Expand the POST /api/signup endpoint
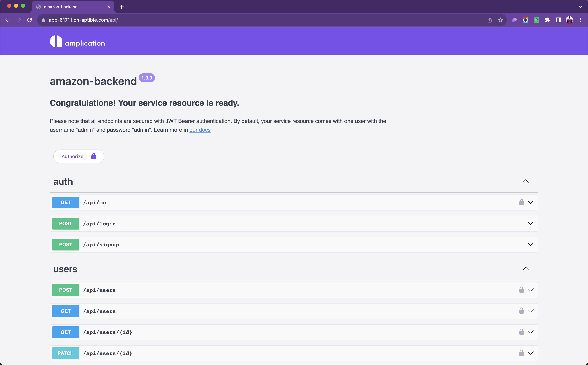The image size is (588, 365). 530,244
